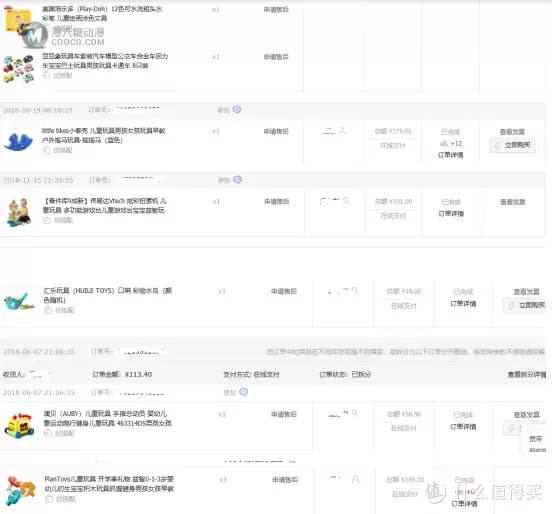Open 订单详情 for the AUBY order
Viewport: 552px width, 514px height.
pyautogui.click(x=463, y=427)
